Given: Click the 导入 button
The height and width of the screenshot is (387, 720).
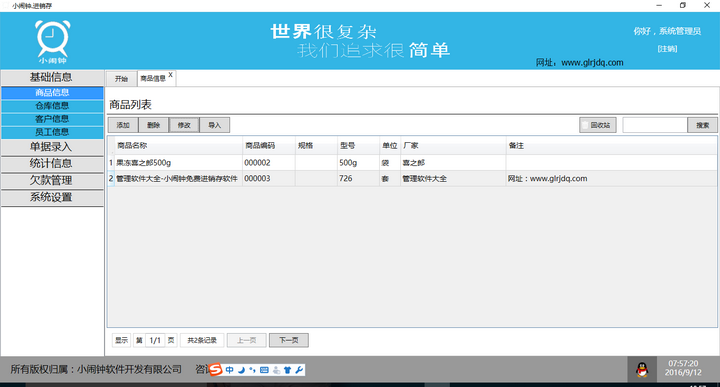Looking at the screenshot, I should click(214, 125).
